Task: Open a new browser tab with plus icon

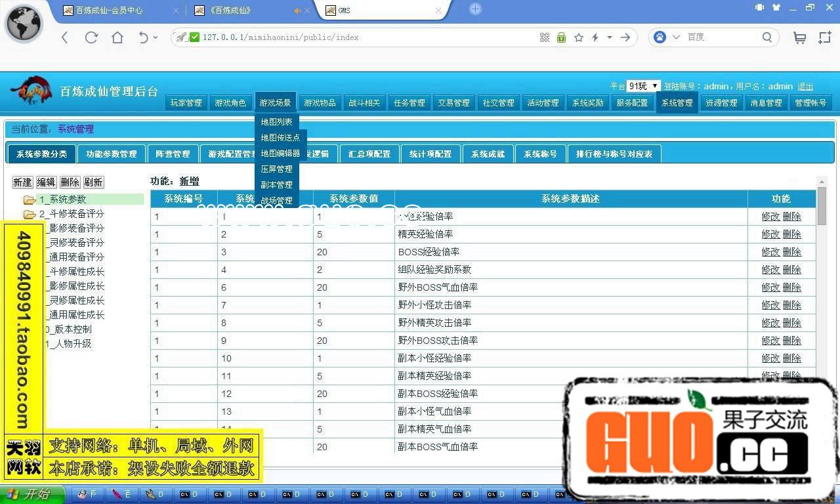Action: coord(476,9)
